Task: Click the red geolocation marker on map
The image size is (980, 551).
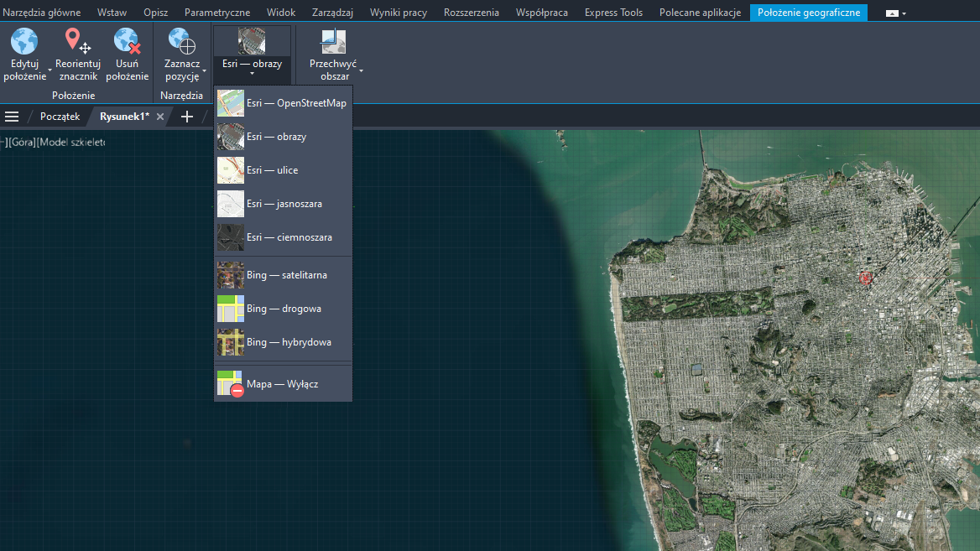Action: [x=866, y=278]
